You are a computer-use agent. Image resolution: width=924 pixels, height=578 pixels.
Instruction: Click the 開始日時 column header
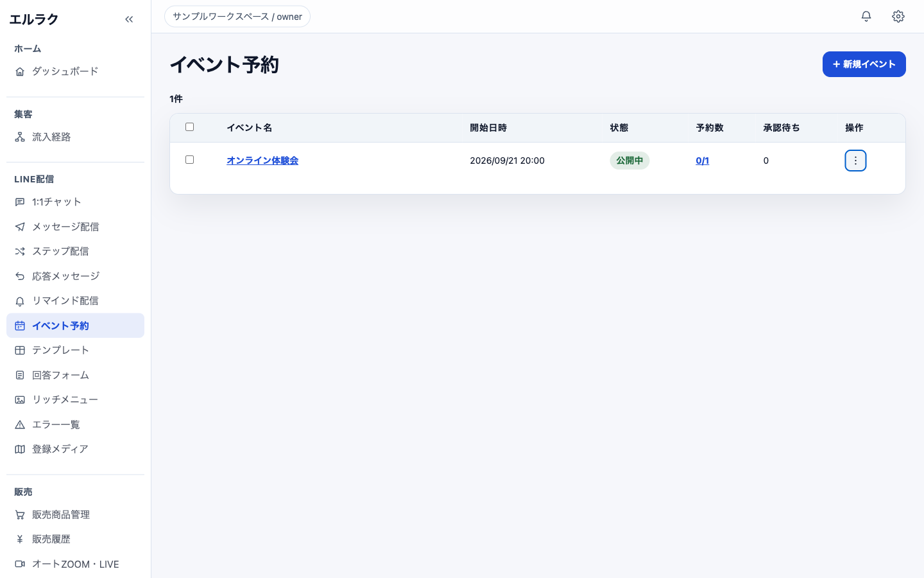coord(488,128)
